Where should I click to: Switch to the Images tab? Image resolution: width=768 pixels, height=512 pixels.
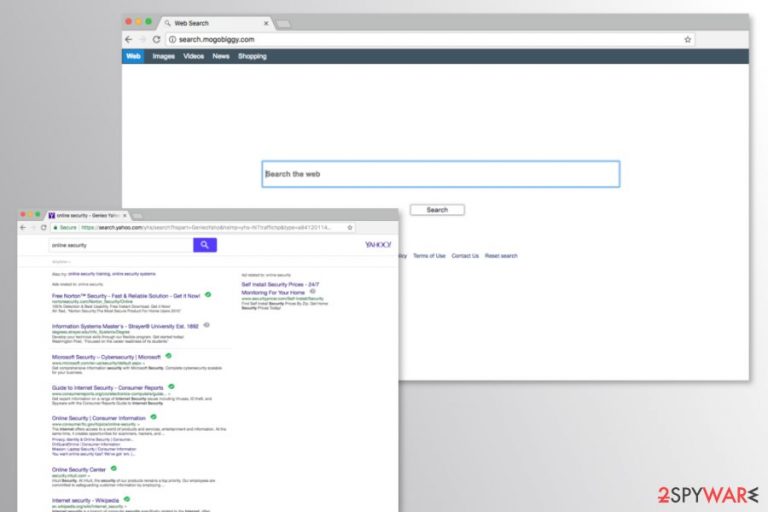pos(164,56)
